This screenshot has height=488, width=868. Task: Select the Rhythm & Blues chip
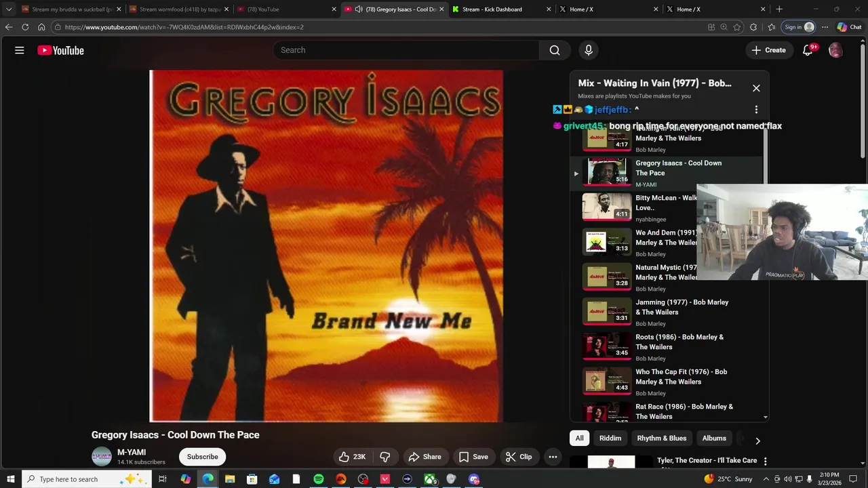coord(662,438)
